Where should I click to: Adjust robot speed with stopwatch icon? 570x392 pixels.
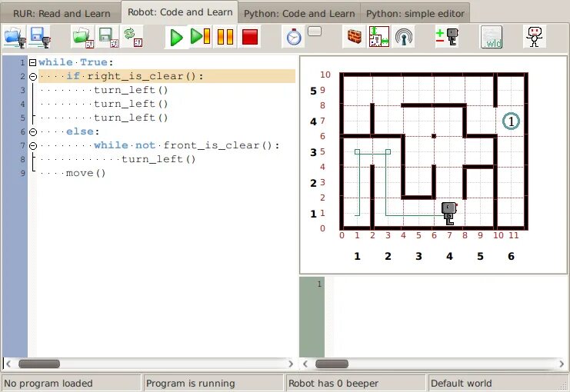[x=294, y=37]
